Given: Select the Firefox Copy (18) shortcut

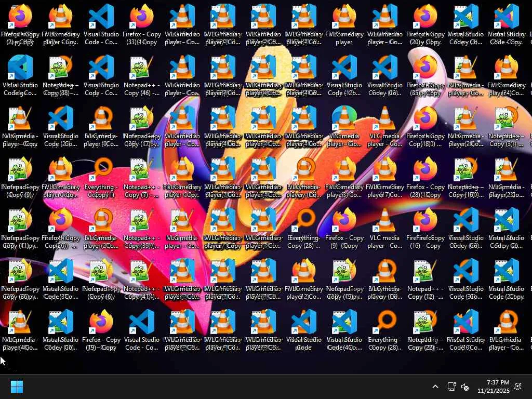Looking at the screenshot, I should (x=425, y=127).
